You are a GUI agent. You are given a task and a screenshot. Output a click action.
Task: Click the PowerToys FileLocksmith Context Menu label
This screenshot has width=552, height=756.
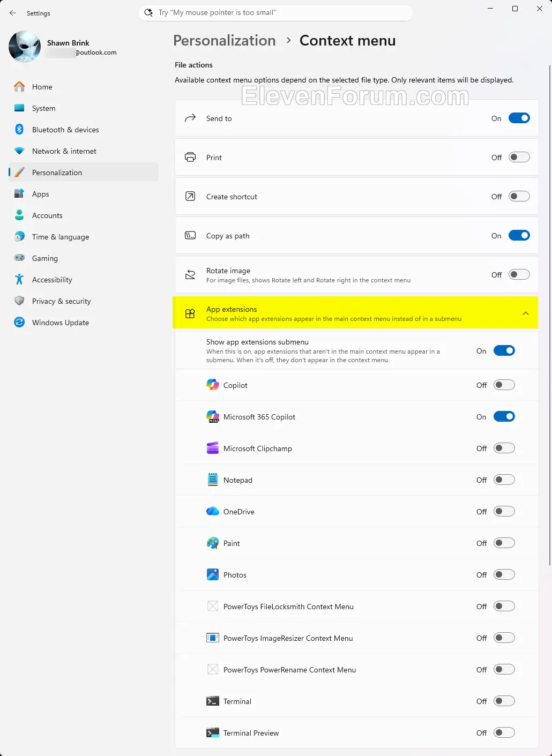click(288, 606)
